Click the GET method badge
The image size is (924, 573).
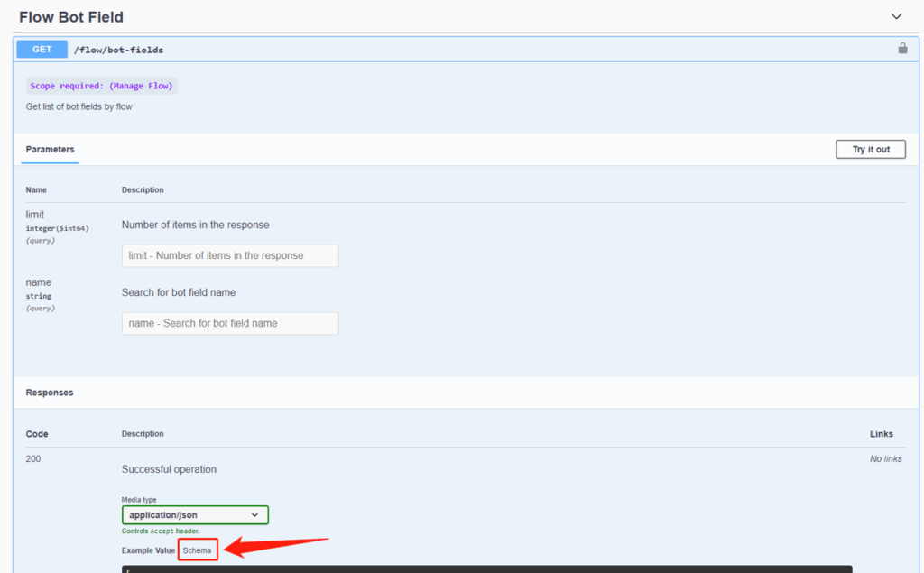pyautogui.click(x=42, y=50)
